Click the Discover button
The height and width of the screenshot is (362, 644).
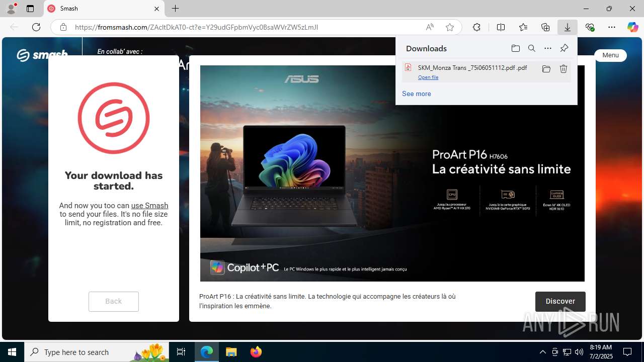click(560, 301)
